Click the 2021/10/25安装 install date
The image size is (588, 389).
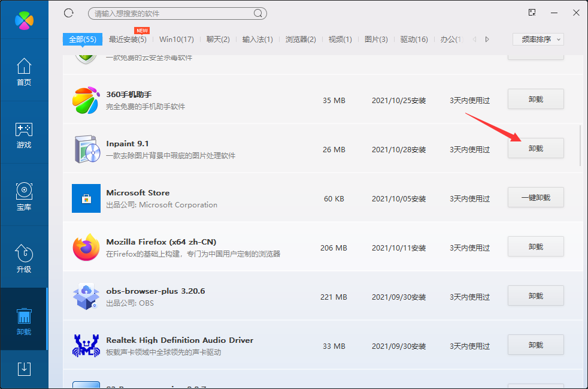coord(399,101)
